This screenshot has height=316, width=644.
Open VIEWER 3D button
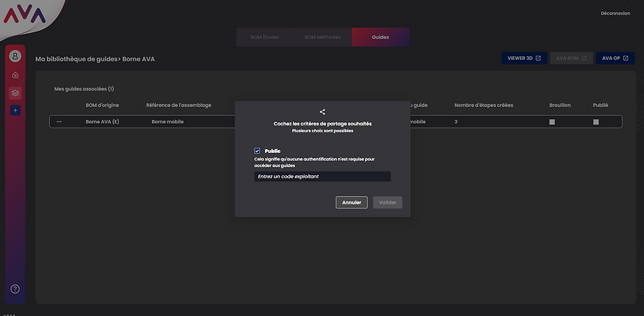point(524,58)
